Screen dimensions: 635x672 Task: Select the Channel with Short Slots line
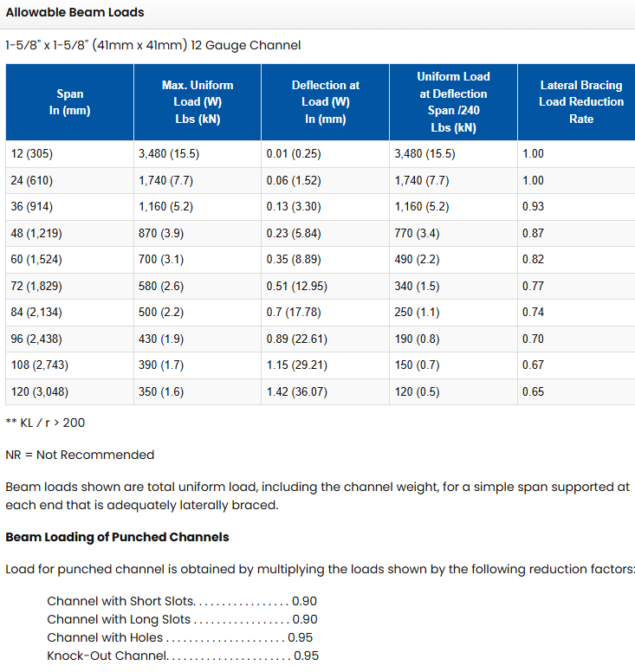(182, 601)
